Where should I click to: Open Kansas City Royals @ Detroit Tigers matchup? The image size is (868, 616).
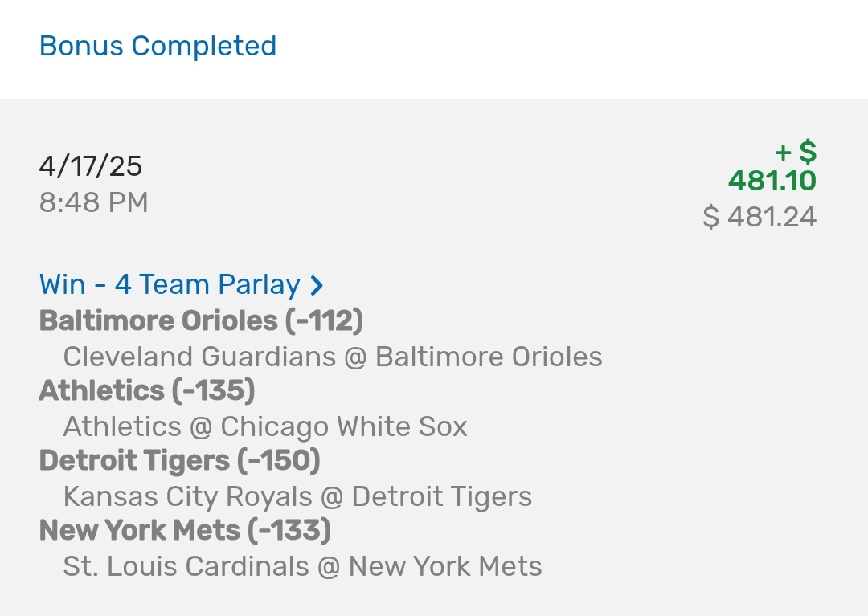[x=297, y=496]
